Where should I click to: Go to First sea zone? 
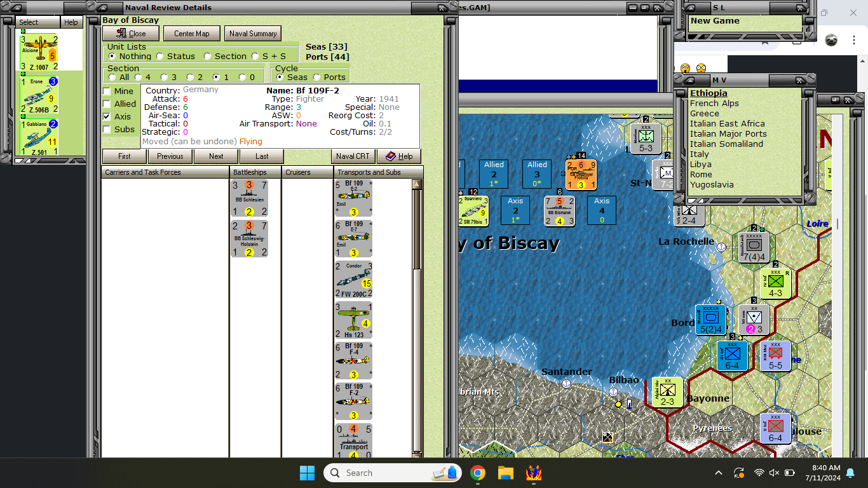[x=125, y=156]
